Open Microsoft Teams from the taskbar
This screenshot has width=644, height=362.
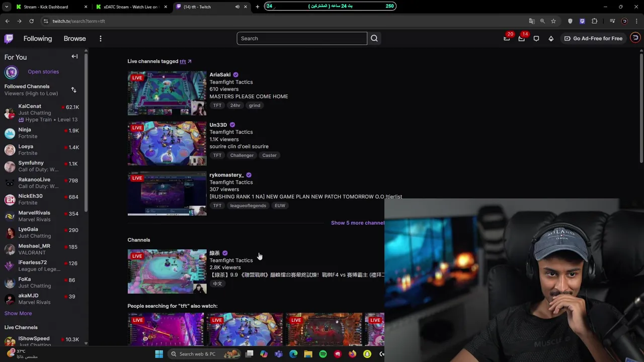pos(279,354)
